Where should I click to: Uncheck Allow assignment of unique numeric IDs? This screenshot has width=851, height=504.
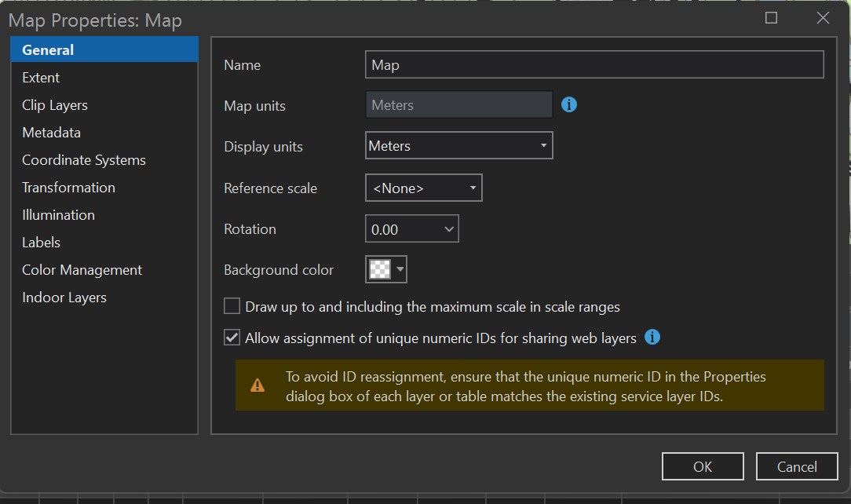point(232,338)
